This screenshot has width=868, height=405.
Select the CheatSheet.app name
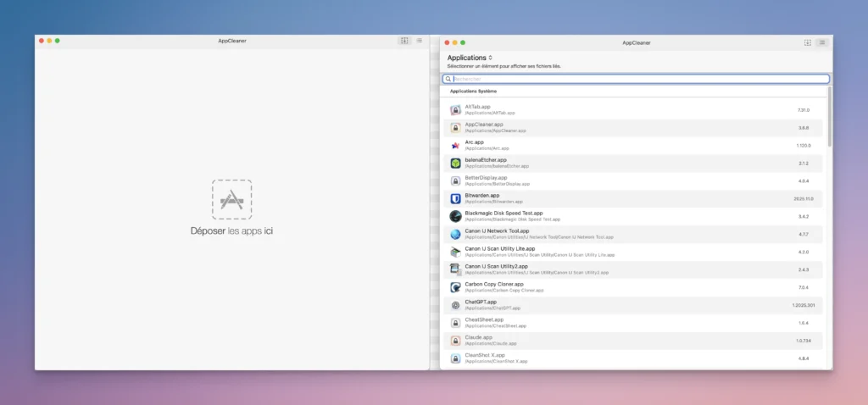484,319
